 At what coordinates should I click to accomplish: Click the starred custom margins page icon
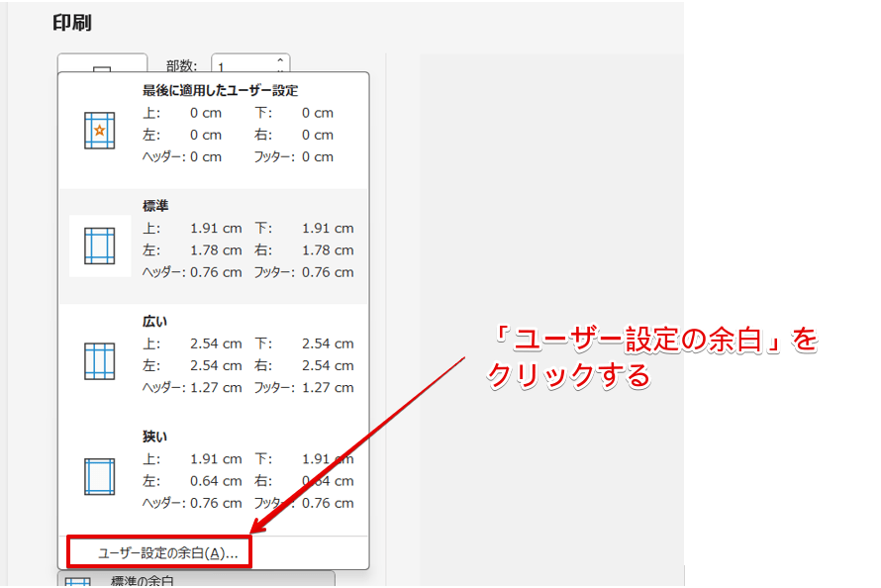point(99,130)
